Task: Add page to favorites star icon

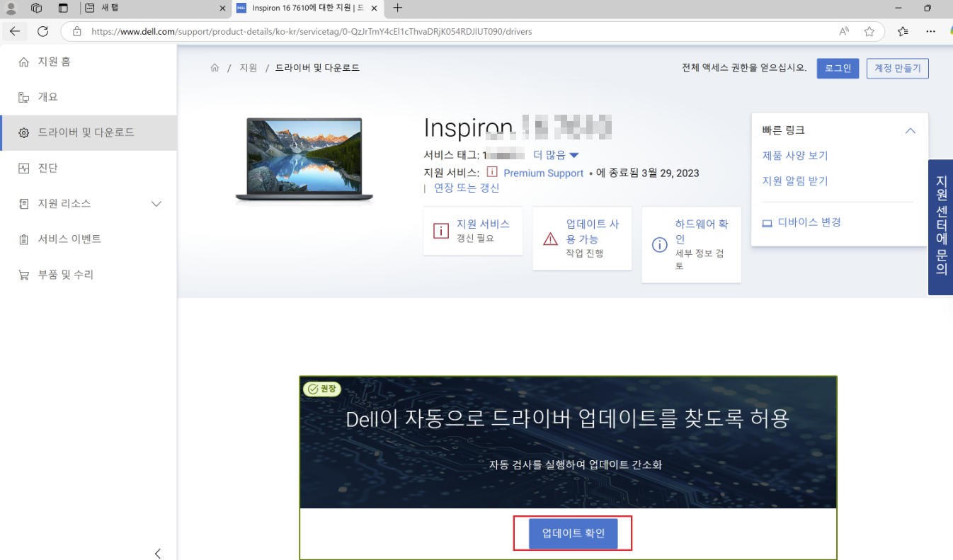Action: [869, 31]
